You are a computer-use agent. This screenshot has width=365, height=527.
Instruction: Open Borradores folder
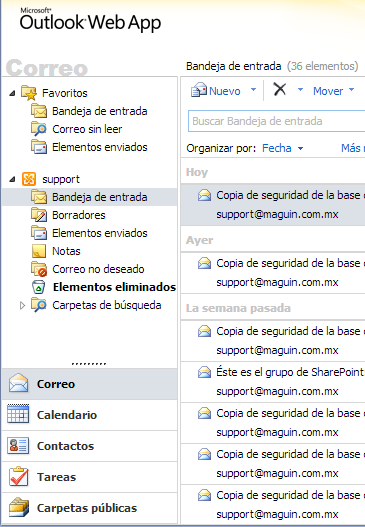79,215
